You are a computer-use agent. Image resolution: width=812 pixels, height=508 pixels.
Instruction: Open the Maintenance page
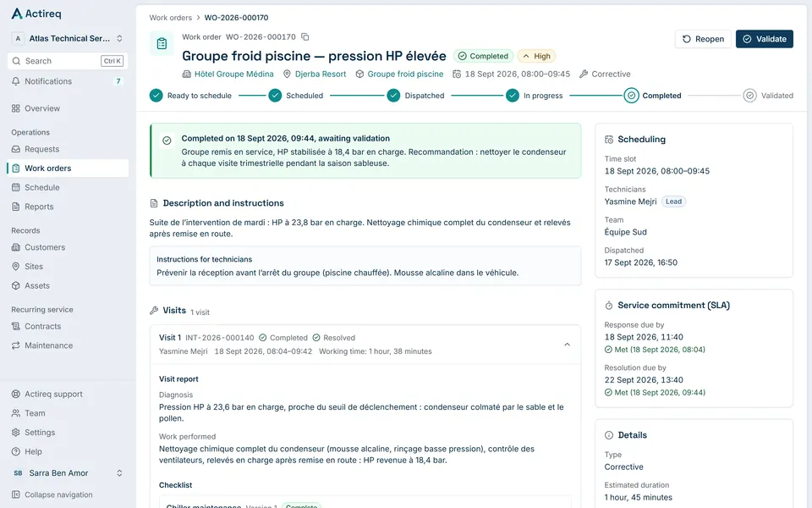(x=68, y=345)
